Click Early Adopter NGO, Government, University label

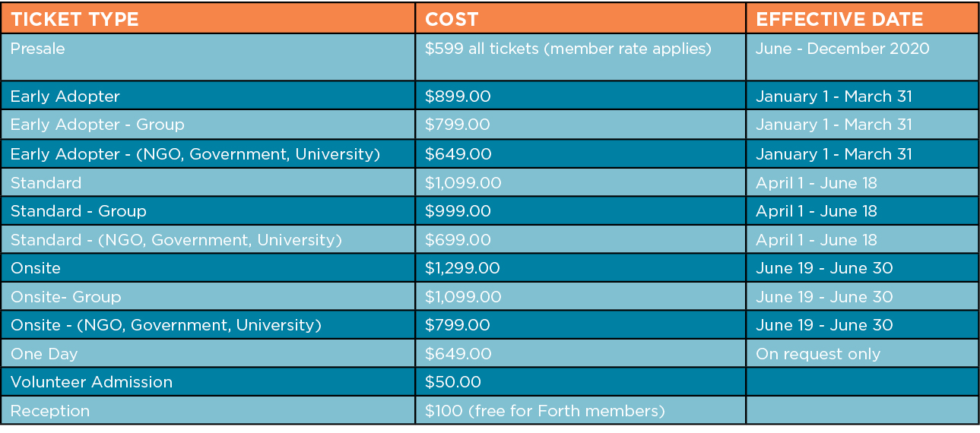click(x=195, y=154)
